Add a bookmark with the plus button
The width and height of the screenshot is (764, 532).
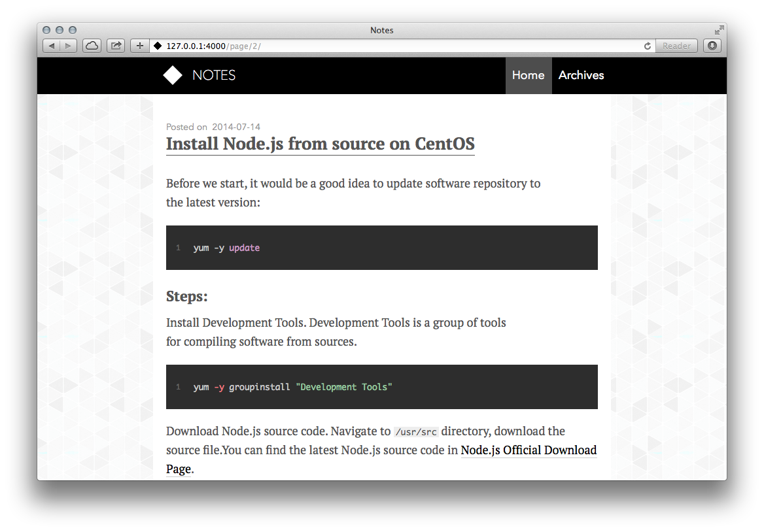pyautogui.click(x=140, y=46)
